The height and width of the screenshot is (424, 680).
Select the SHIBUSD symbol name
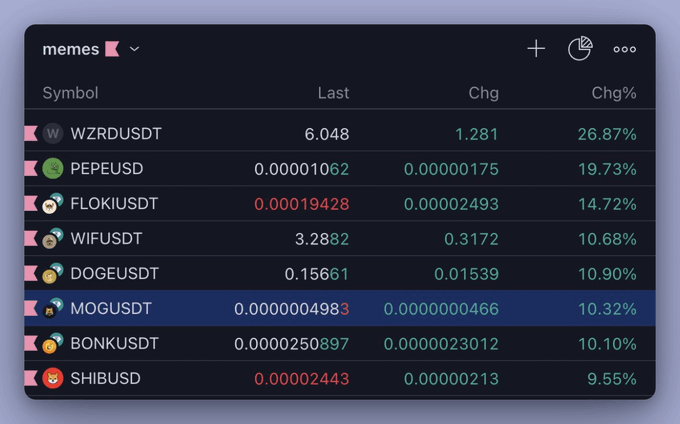[x=105, y=378]
